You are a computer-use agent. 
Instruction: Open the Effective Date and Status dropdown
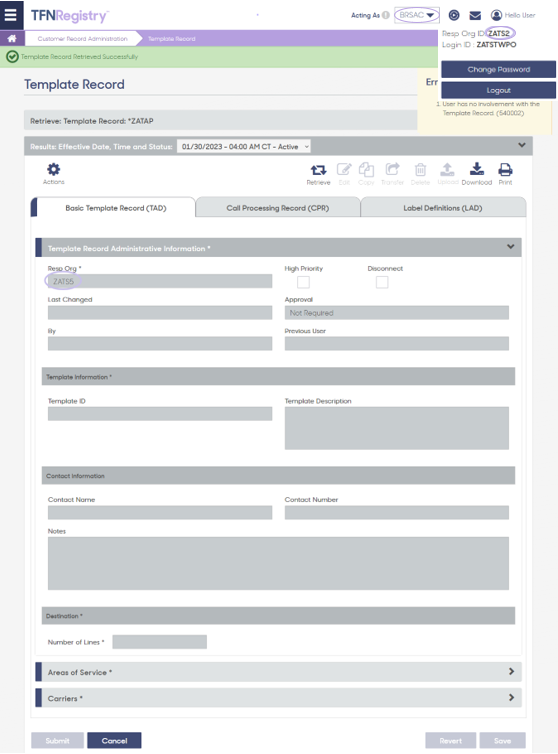tap(244, 147)
